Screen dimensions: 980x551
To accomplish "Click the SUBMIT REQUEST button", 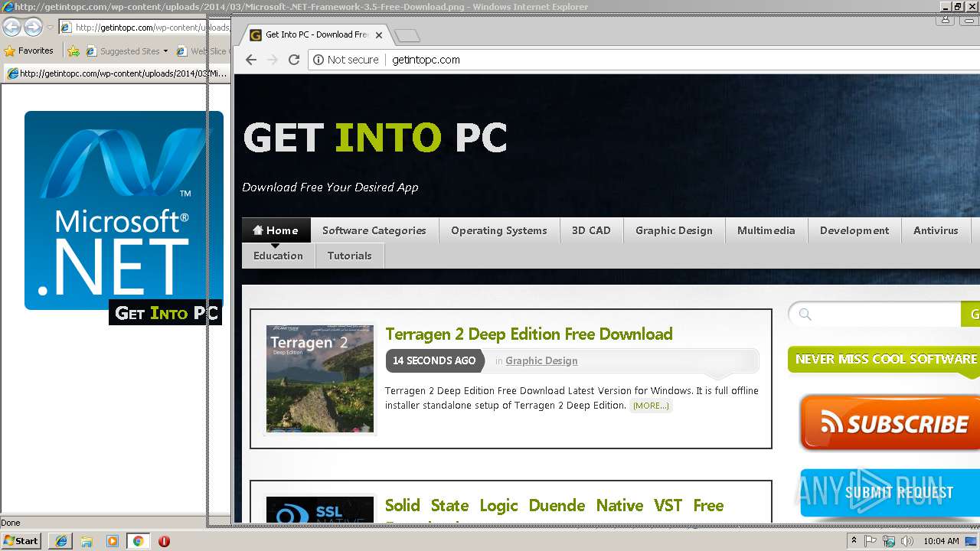I will 890,493.
